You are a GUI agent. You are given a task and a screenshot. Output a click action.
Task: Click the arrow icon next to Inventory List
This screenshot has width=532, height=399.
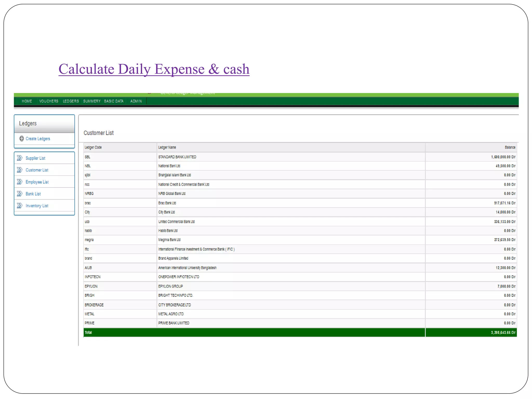click(19, 206)
